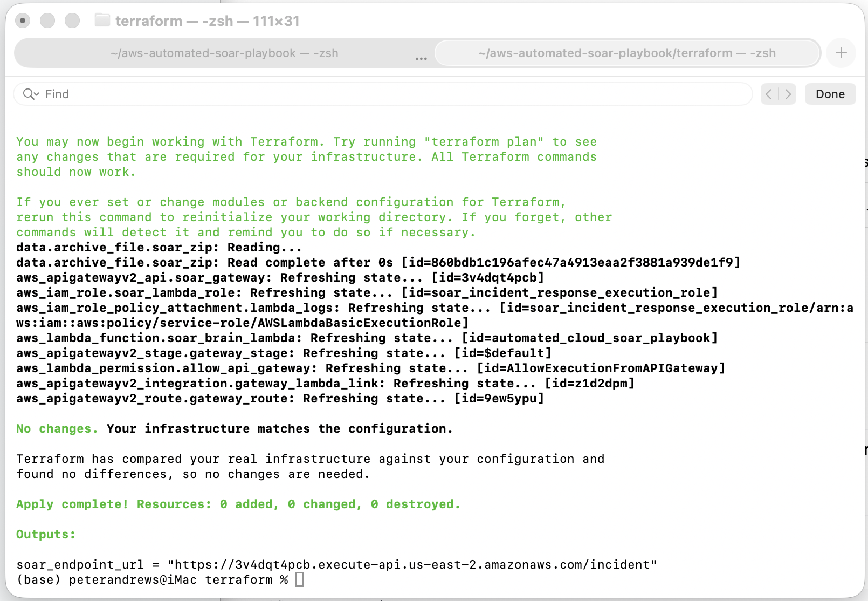Focus the Find search field
Image resolution: width=868 pixels, height=601 pixels.
point(383,94)
